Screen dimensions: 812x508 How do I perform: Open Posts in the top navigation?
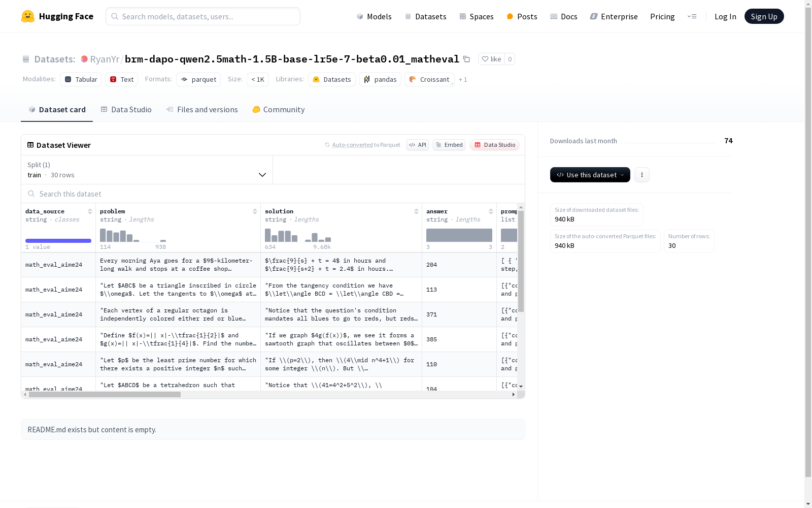pyautogui.click(x=522, y=16)
